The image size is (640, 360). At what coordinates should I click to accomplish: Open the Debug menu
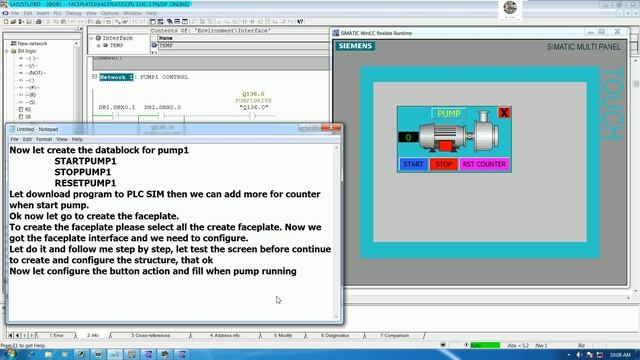74,13
